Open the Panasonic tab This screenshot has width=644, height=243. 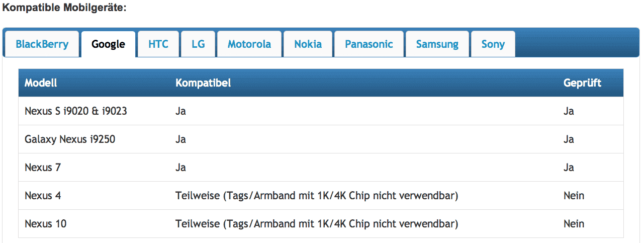coord(369,44)
